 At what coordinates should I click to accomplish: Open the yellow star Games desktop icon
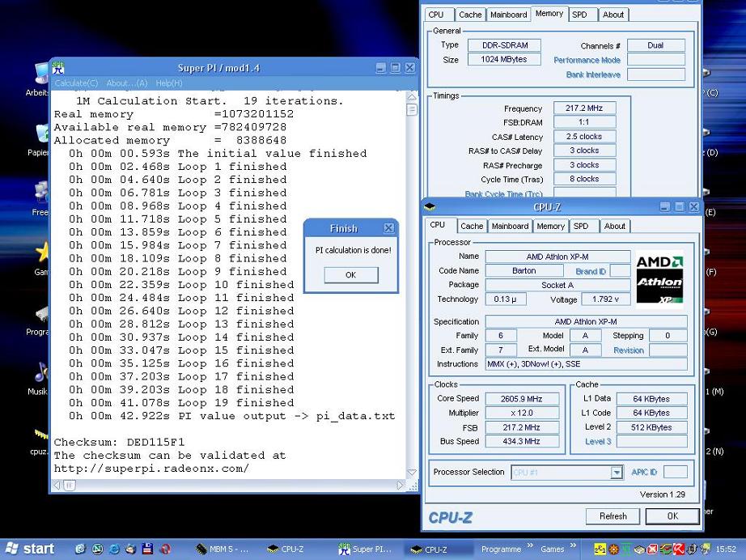point(42,252)
